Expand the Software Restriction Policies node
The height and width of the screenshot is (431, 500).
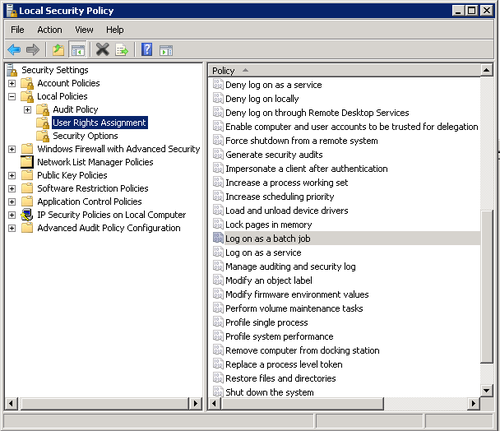(12, 189)
